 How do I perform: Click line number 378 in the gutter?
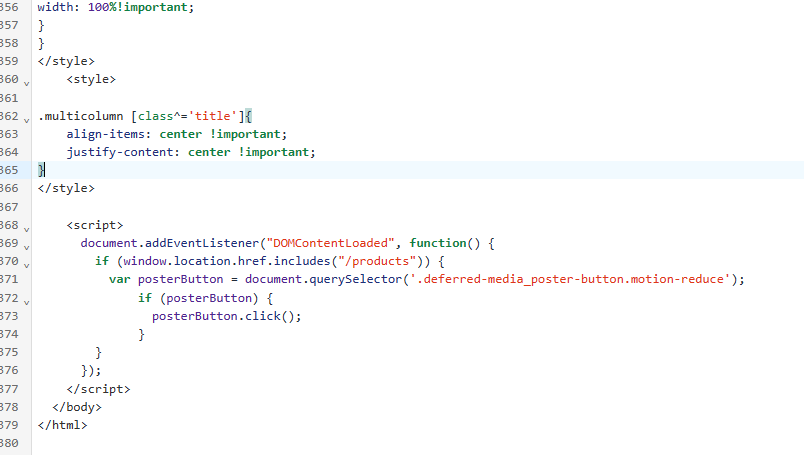tap(9, 407)
